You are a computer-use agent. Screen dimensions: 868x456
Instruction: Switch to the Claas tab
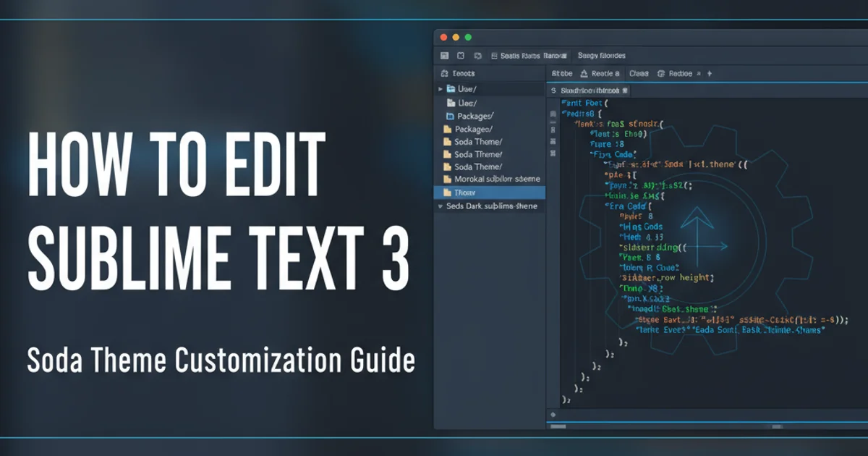(x=638, y=74)
